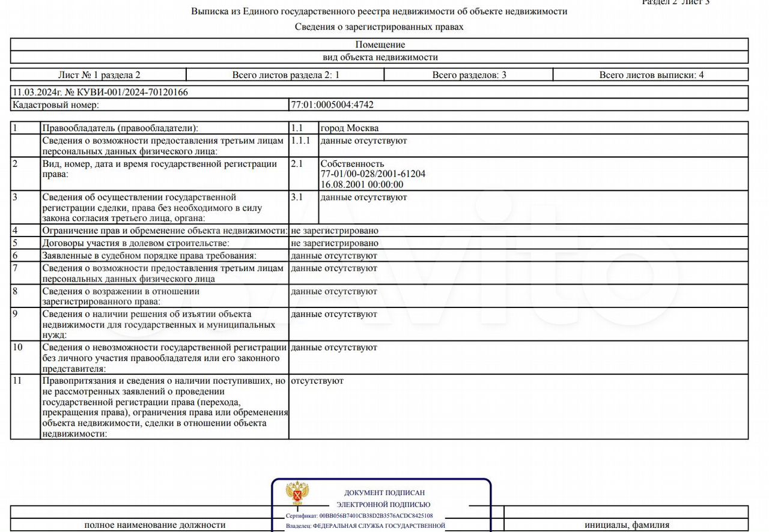Screen dimensions: 769x532
Task: Click 'Договоры участия в долевом строительстве:' label
Action: (136, 243)
